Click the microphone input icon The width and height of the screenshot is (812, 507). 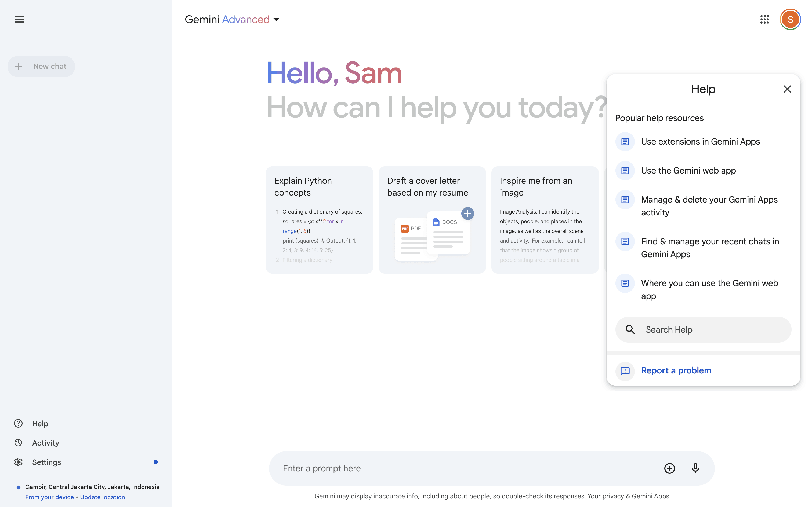(x=695, y=468)
